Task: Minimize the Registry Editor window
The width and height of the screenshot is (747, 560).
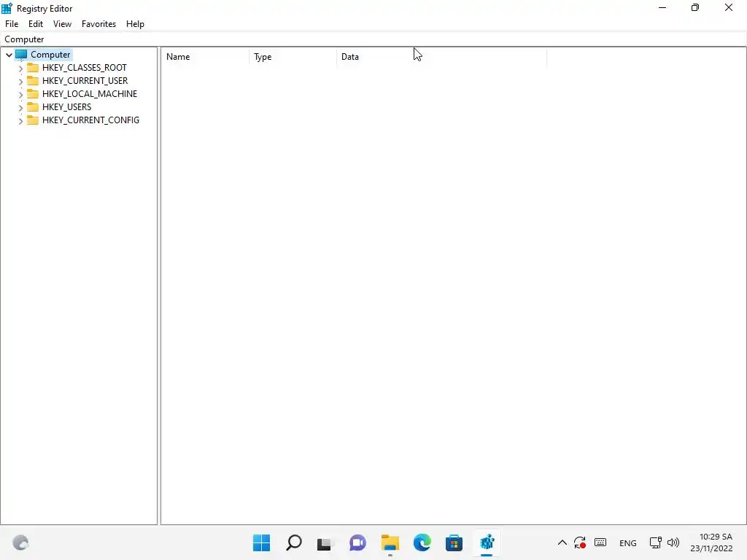Action: coord(662,8)
